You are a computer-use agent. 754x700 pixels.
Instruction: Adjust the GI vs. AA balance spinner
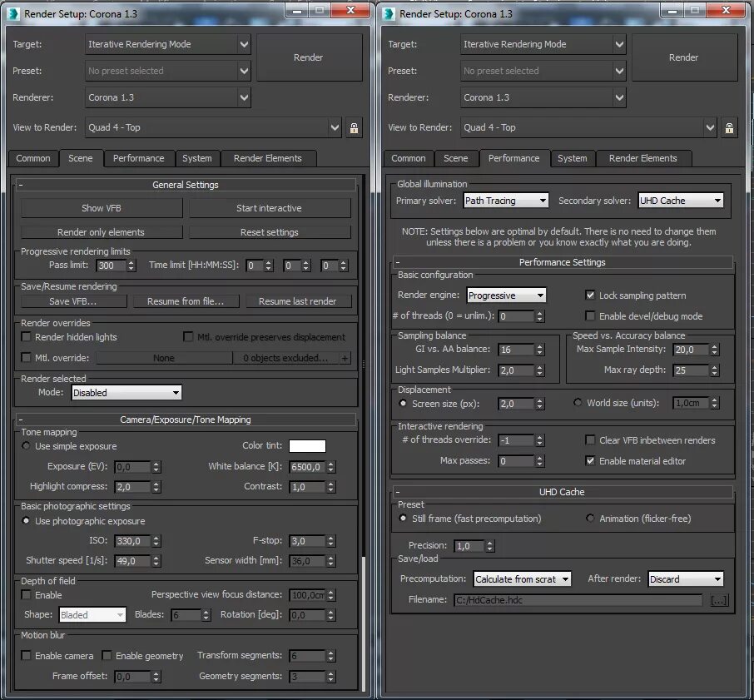(x=540, y=350)
